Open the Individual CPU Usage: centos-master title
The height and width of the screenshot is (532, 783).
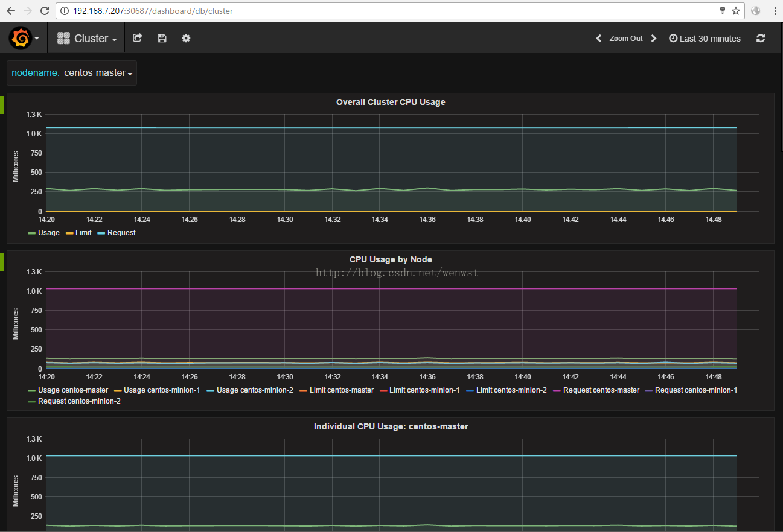point(391,426)
